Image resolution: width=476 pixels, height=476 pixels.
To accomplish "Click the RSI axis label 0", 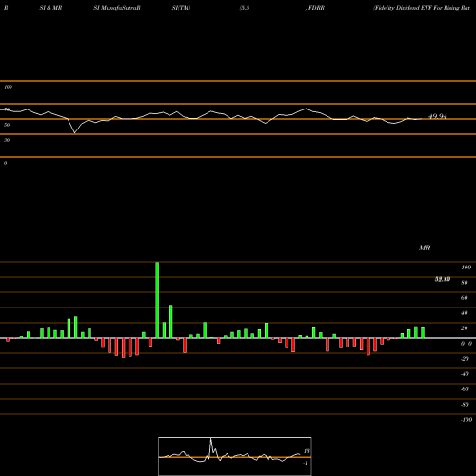I will pyautogui.click(x=5, y=163).
